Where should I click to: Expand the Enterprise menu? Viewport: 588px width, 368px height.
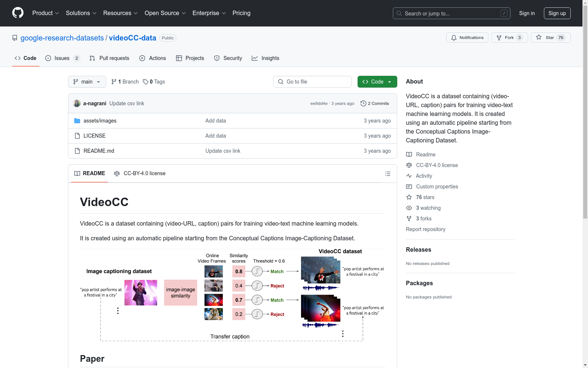click(209, 13)
